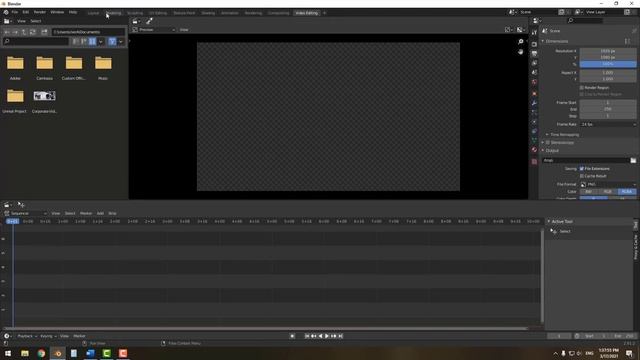
Task: Open the Render properties tab
Action: pyautogui.click(x=534, y=44)
